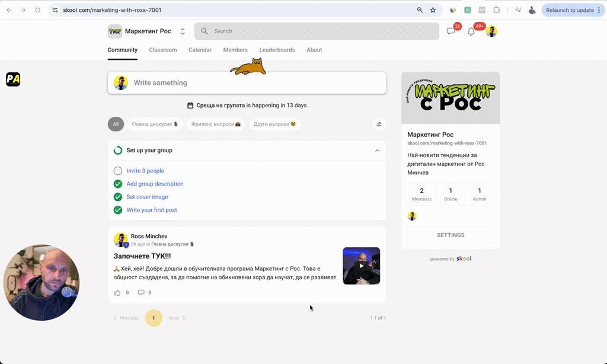Open the Chrome three-dot menu
This screenshot has height=364, width=607.
(x=599, y=10)
